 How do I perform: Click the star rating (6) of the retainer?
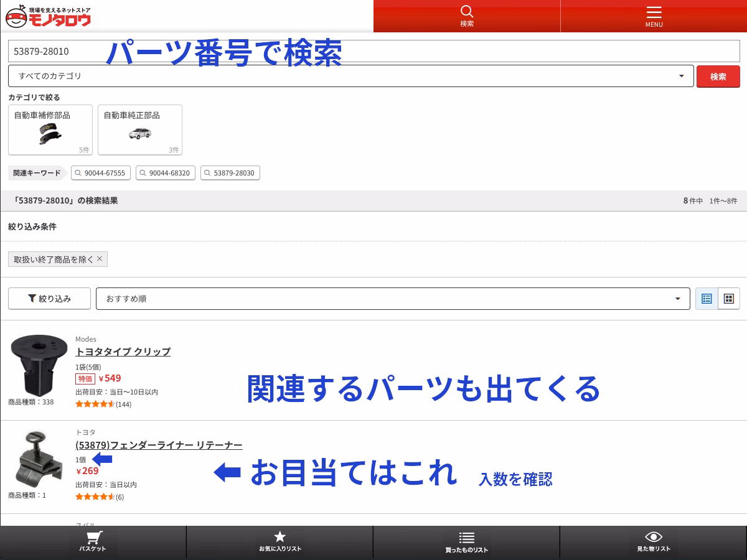point(100,497)
